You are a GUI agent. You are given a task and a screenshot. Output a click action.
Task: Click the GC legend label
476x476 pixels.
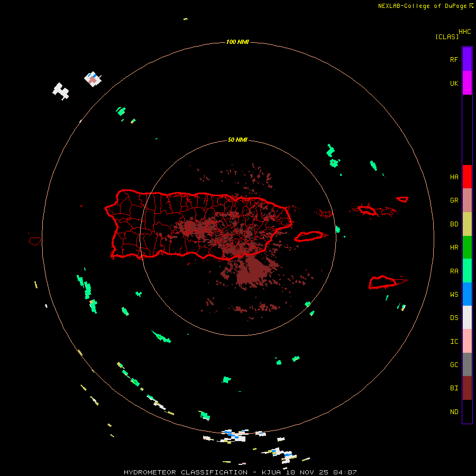[x=454, y=365]
